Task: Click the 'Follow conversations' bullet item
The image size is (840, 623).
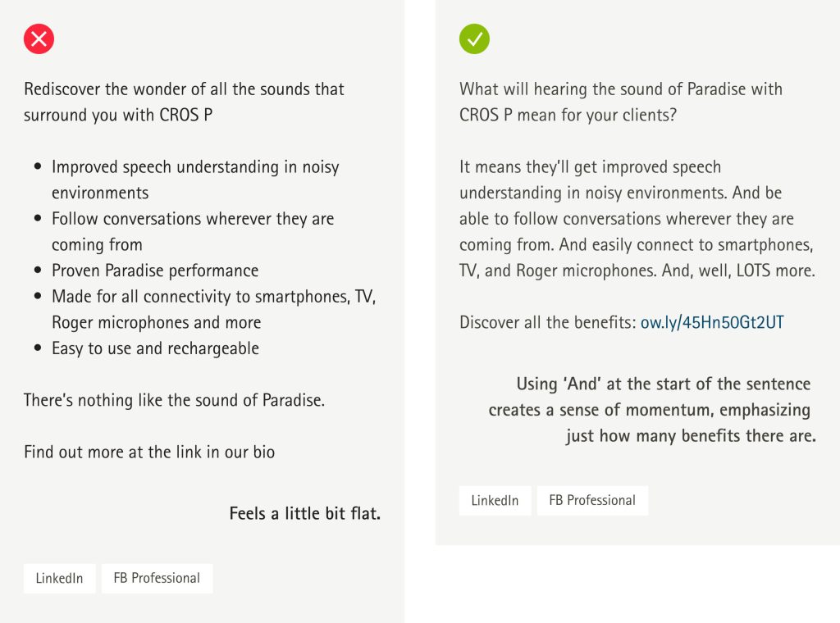Action: click(x=193, y=231)
